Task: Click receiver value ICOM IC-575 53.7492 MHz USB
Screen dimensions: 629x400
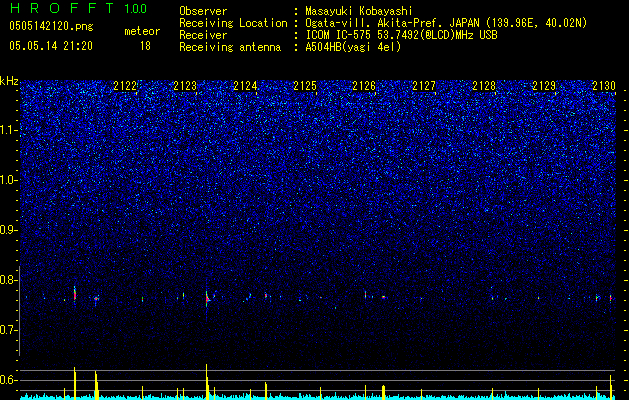Action: (401, 35)
